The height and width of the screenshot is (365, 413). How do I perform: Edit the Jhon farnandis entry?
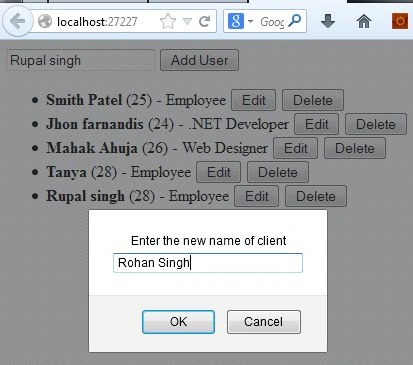(x=317, y=124)
